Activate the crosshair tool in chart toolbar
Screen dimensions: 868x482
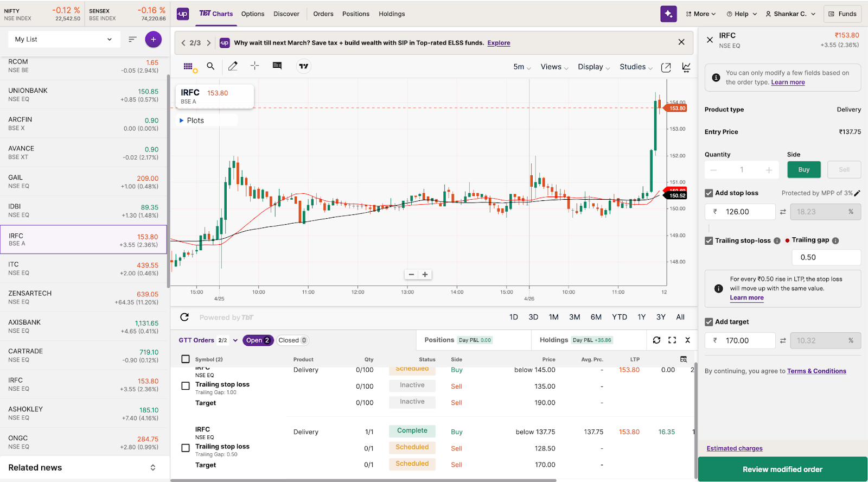(x=254, y=66)
